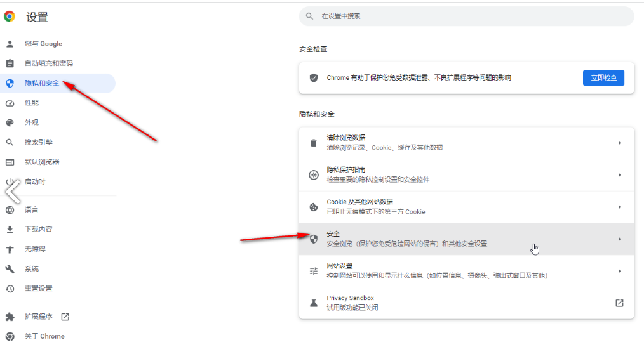Click the history reset icon for 重置设置
644x347 pixels.
coord(10,289)
